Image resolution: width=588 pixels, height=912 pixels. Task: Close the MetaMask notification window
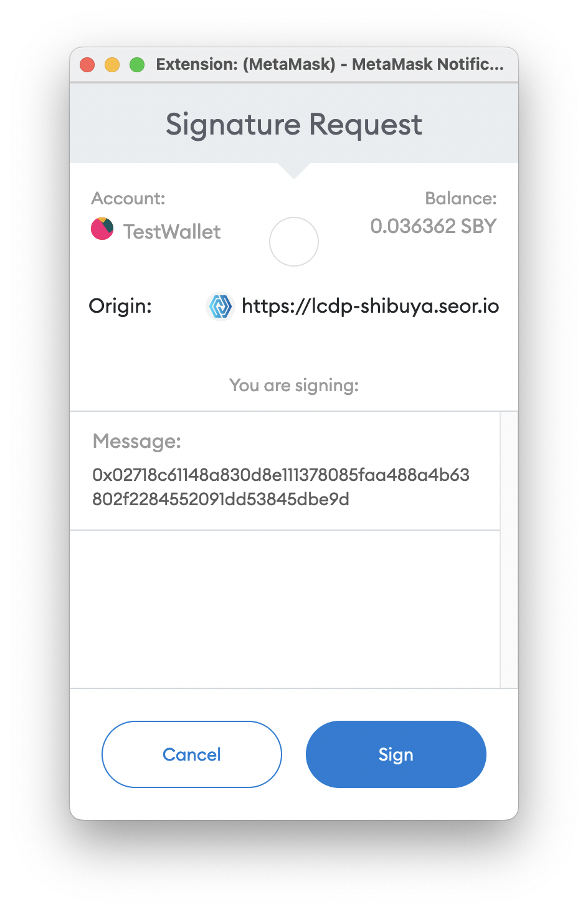pyautogui.click(x=87, y=65)
